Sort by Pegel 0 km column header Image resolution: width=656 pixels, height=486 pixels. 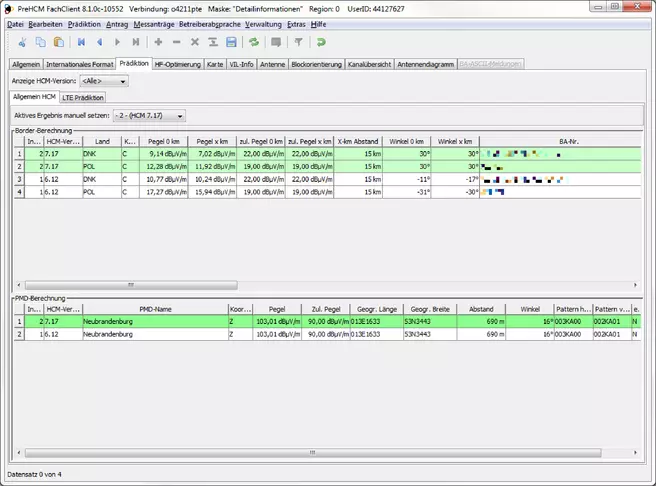[164, 141]
